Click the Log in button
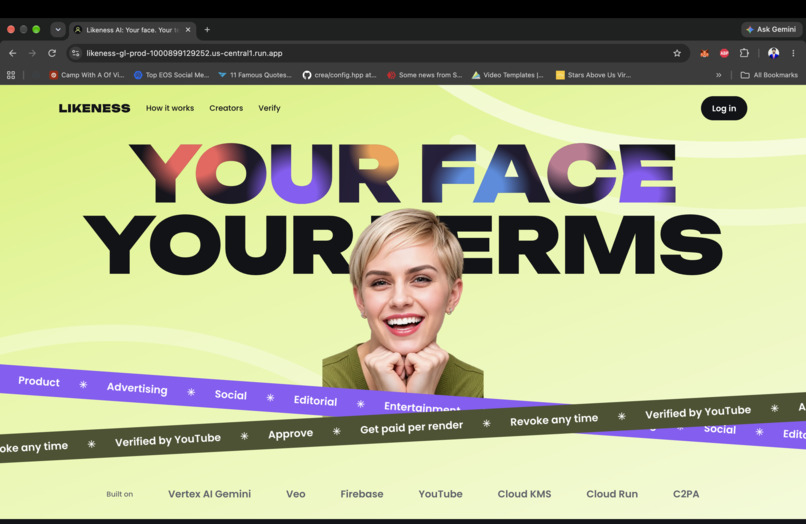The image size is (806, 524). tap(724, 108)
